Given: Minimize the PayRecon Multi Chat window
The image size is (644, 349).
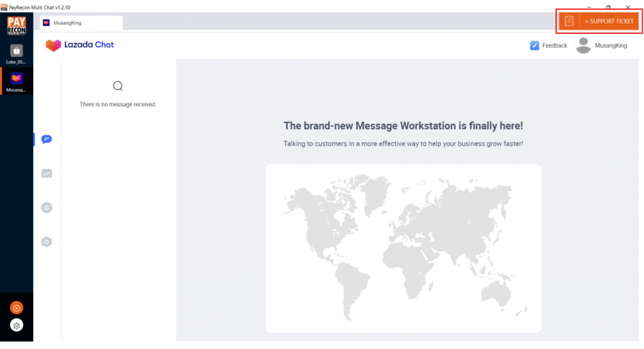Looking at the screenshot, I should tap(589, 7).
